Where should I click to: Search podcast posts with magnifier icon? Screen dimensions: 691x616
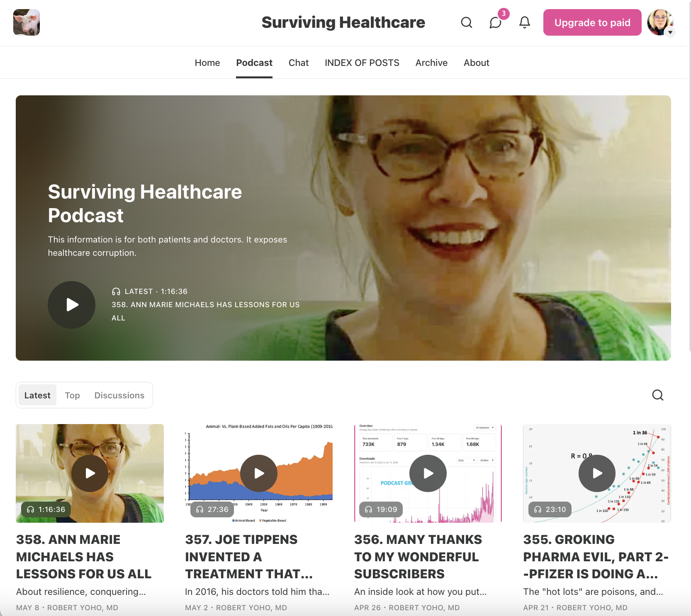[x=658, y=395]
